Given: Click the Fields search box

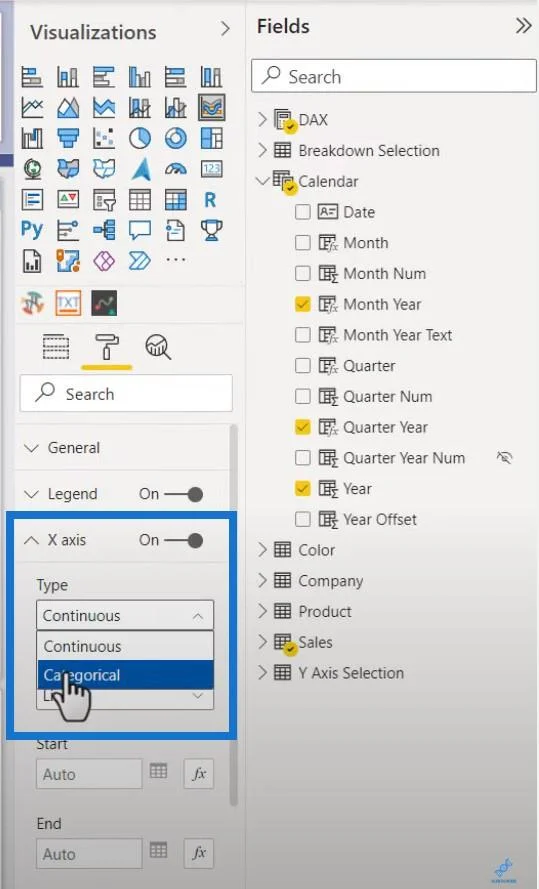Looking at the screenshot, I should (393, 77).
